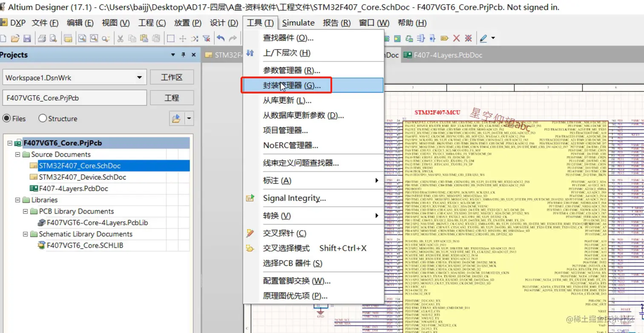Place harness entry icon

[x=432, y=38]
